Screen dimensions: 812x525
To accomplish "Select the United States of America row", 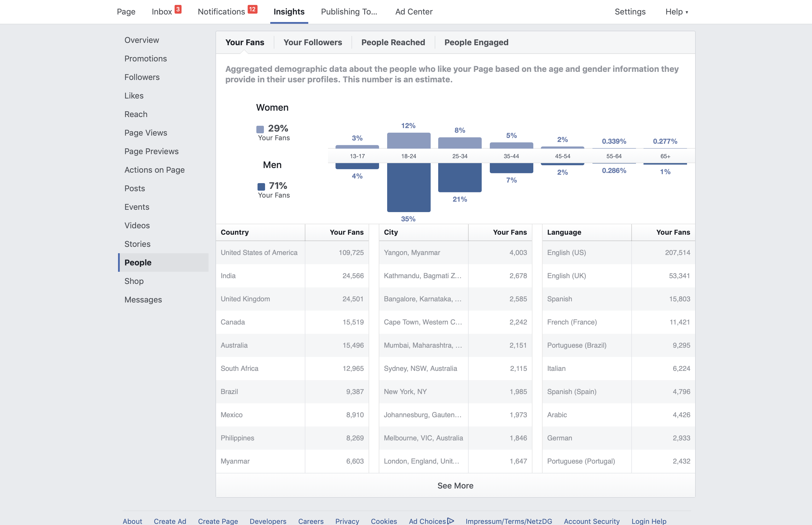I will 292,253.
